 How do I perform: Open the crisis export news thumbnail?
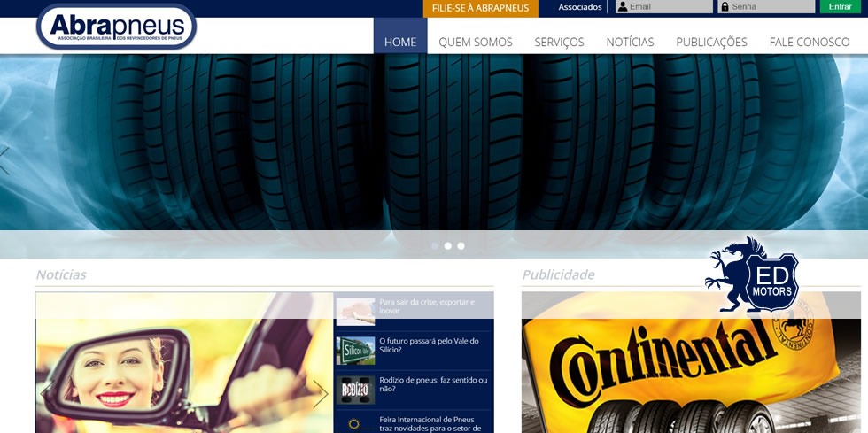pos(355,311)
